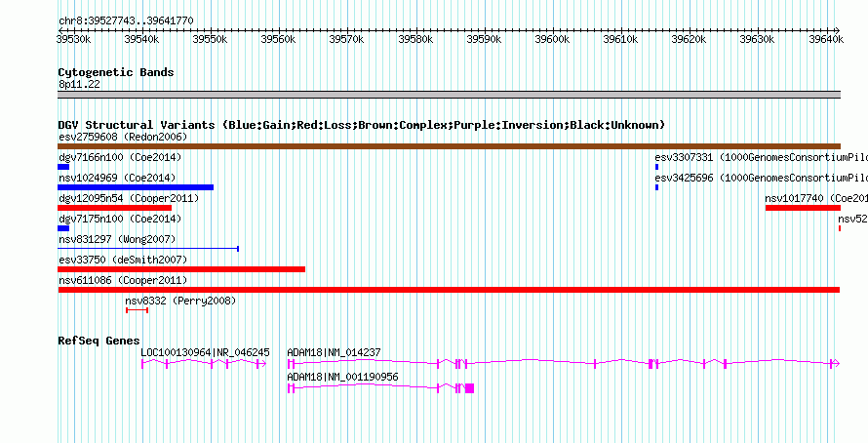Click the ADAM18 NM_001190956 gene model
The image size is (868, 443).
(x=381, y=388)
